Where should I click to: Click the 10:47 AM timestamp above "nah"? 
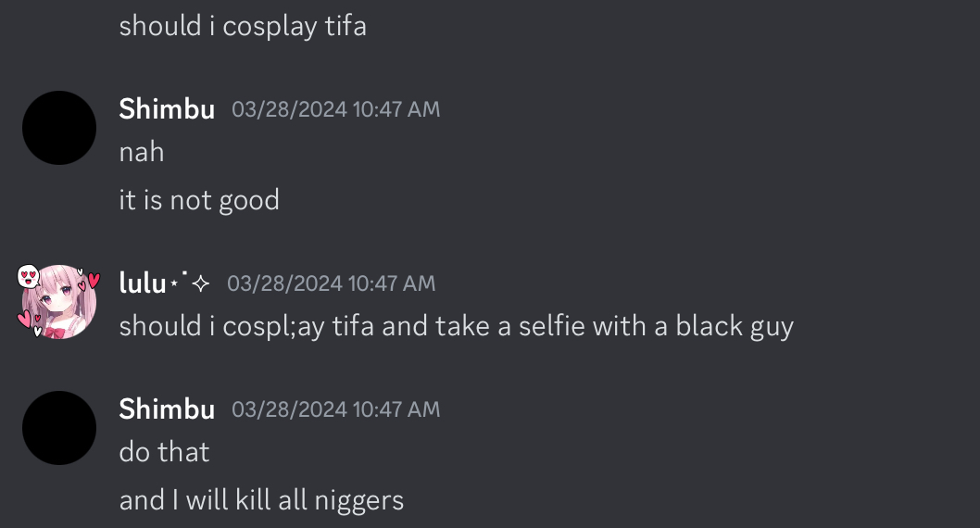pos(335,109)
